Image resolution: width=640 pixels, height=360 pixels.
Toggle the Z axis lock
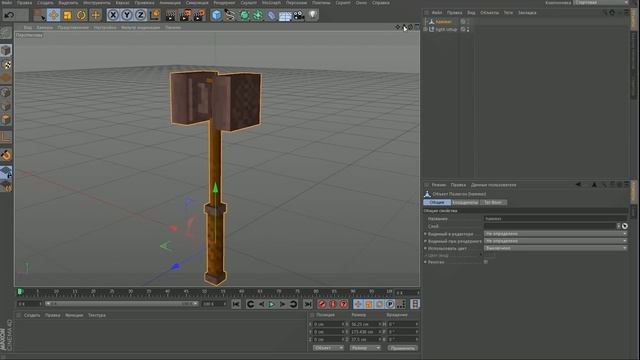(x=141, y=15)
